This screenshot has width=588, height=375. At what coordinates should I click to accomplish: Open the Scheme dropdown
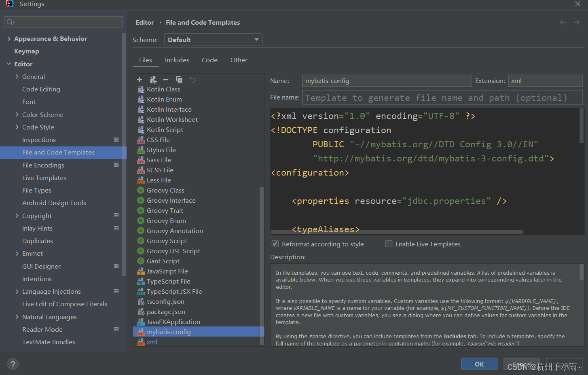pos(213,40)
